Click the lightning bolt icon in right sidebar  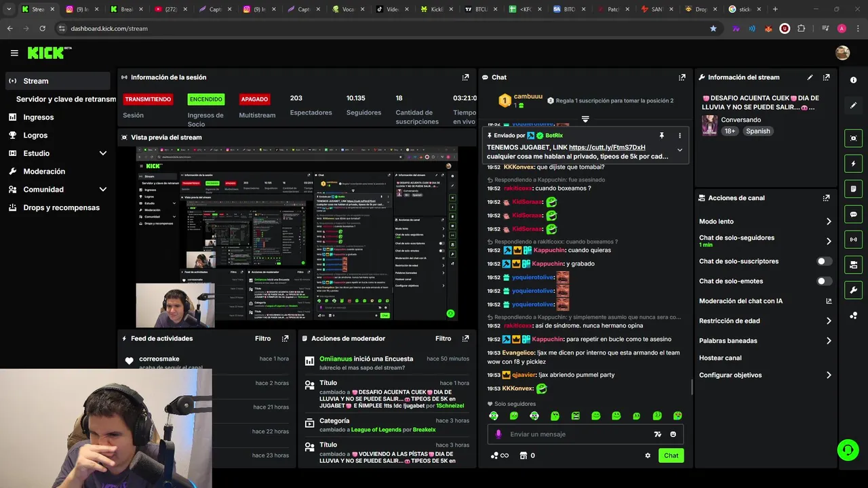[x=853, y=163]
